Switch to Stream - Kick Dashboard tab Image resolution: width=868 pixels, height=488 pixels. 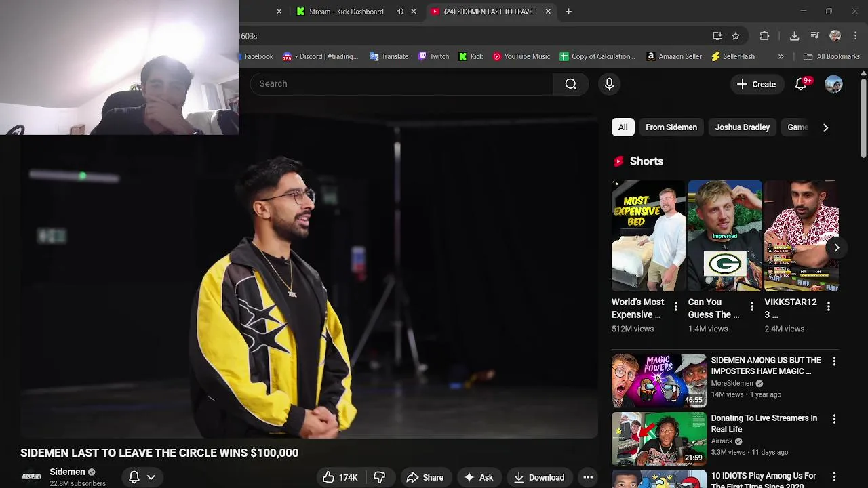click(x=346, y=12)
